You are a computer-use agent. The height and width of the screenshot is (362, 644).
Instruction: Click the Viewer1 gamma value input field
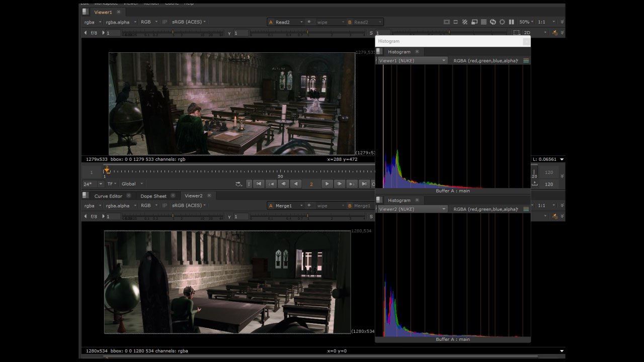coord(241,33)
